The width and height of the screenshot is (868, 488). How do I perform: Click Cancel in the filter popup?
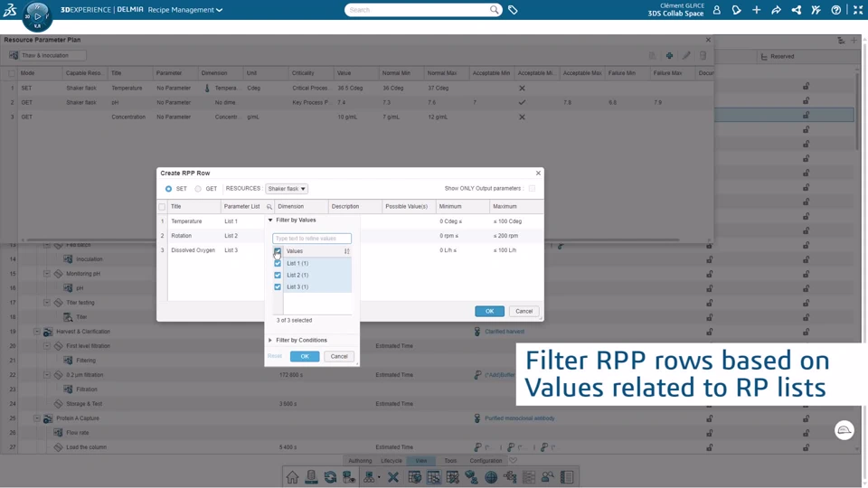(339, 356)
